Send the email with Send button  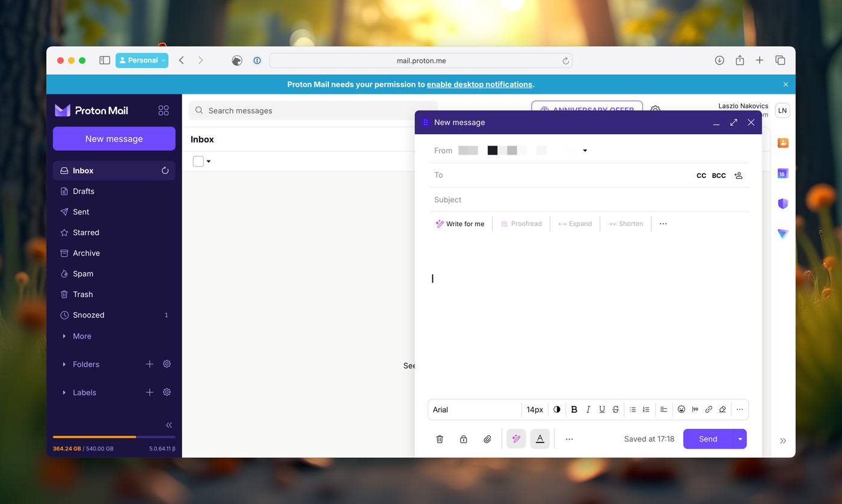[708, 439]
